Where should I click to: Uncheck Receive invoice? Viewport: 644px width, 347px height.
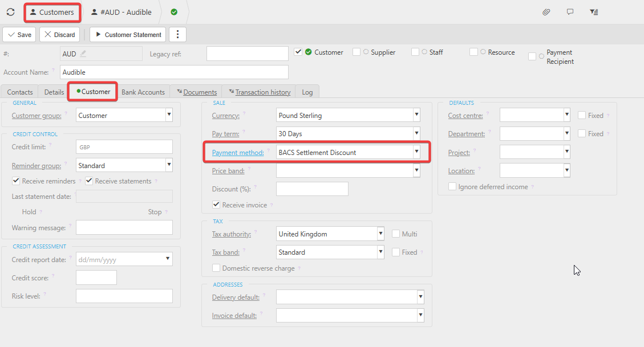tap(216, 205)
